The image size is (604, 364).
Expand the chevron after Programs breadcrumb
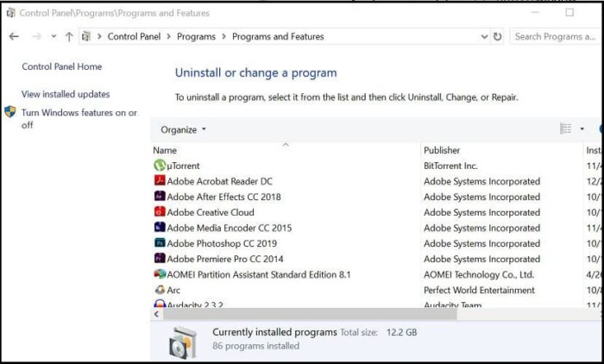coord(223,36)
